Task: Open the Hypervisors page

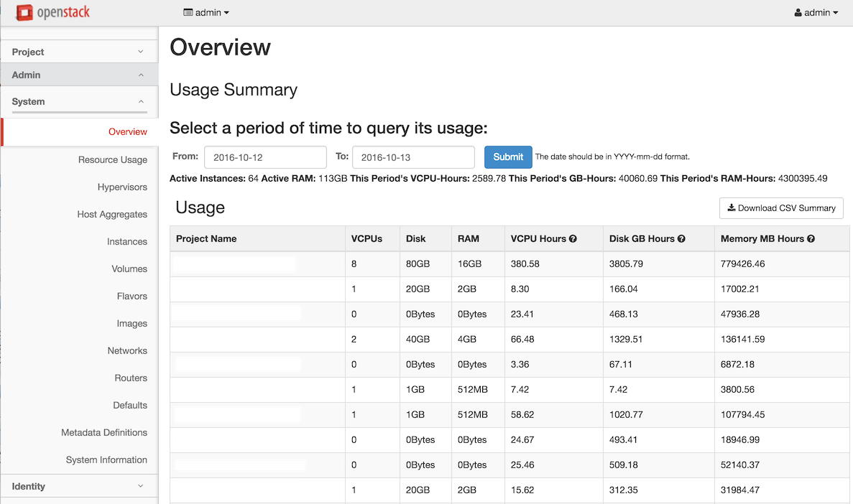Action: point(122,187)
